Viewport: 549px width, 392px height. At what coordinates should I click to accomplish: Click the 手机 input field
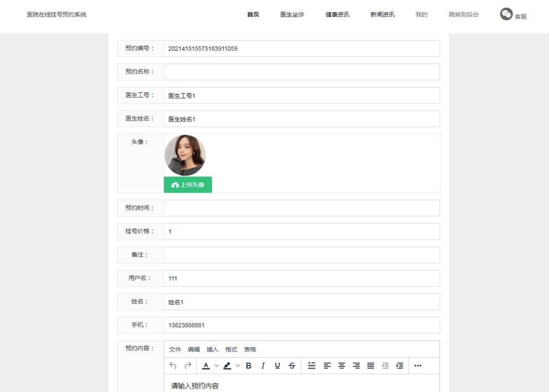point(302,325)
